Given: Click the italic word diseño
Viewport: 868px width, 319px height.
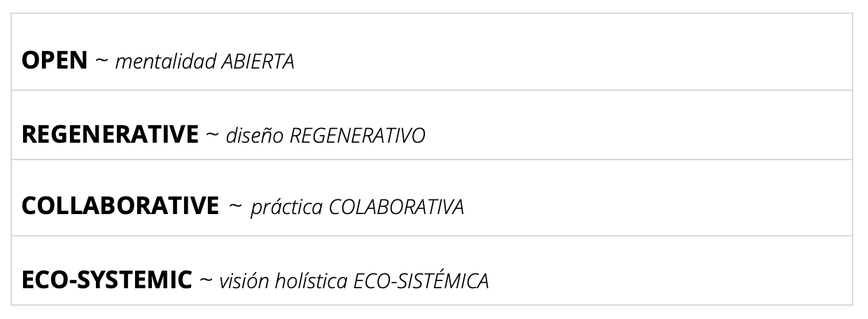Looking at the screenshot, I should pyautogui.click(x=255, y=135).
